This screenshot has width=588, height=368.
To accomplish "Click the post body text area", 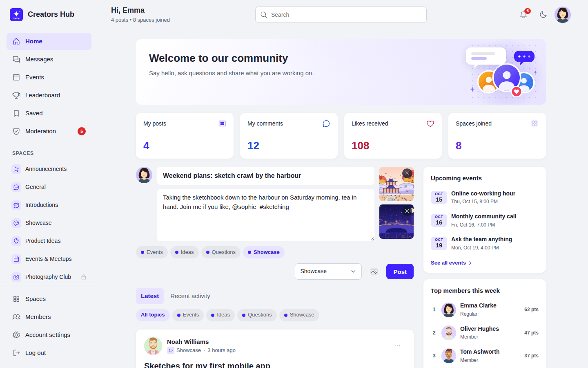I will click(266, 215).
